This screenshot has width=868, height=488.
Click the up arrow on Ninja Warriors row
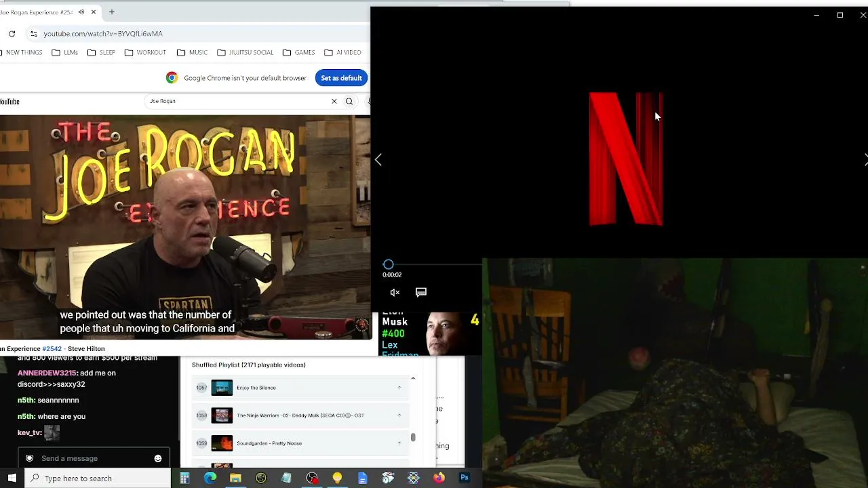coord(399,415)
